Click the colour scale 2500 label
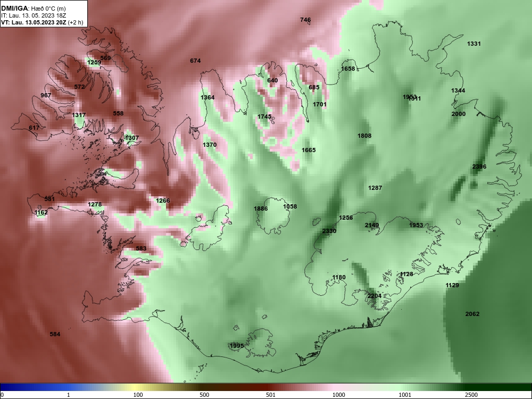This screenshot has height=399, width=532. pyautogui.click(x=471, y=395)
